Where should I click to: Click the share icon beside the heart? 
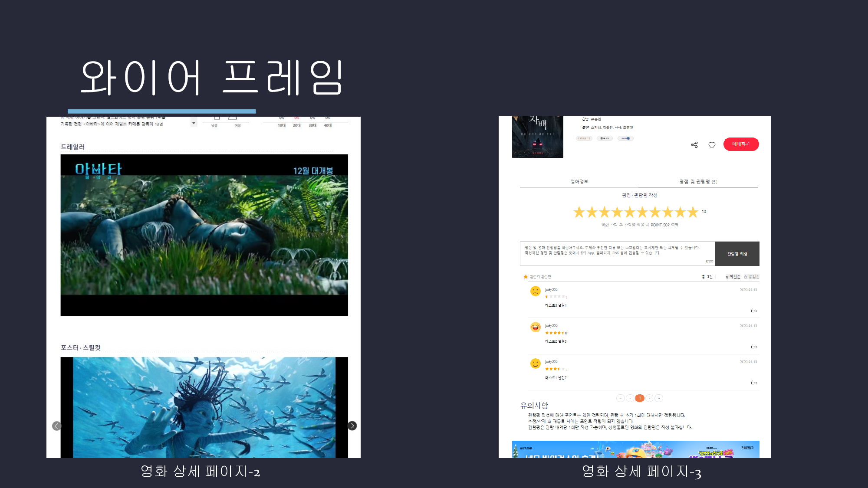[x=694, y=145]
